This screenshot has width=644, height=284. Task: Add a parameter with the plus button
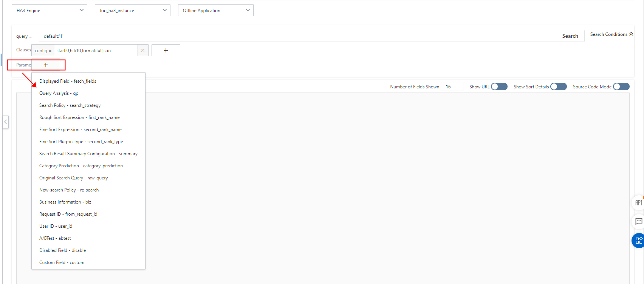(46, 65)
